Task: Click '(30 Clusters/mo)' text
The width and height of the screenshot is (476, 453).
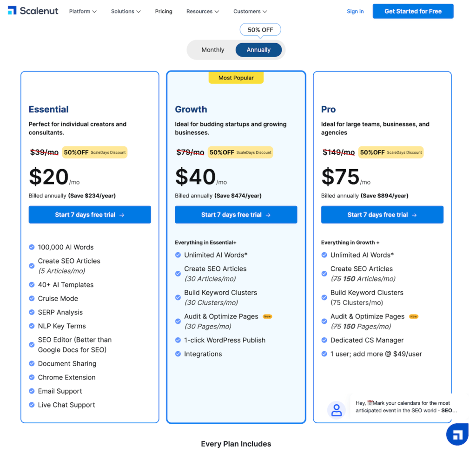Action: (x=212, y=302)
